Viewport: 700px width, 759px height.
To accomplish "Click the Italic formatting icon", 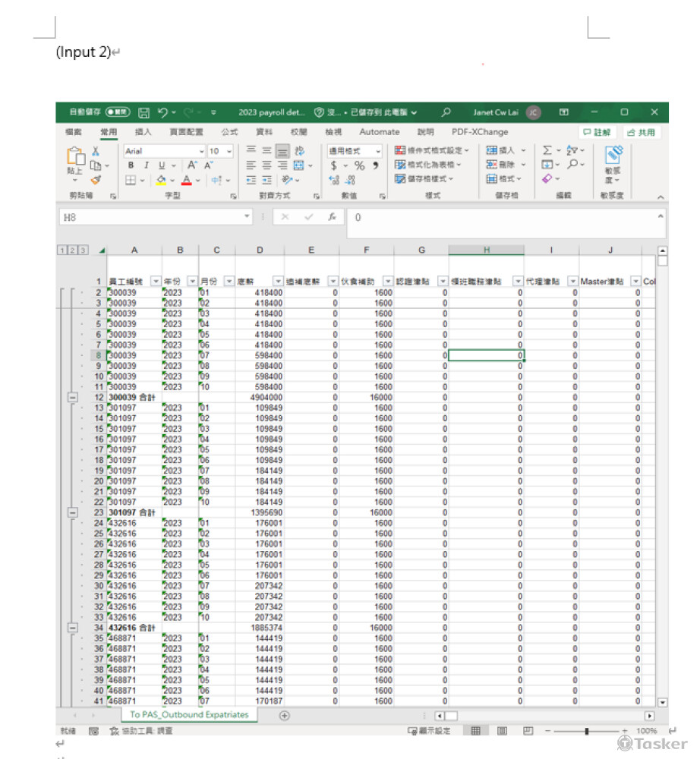I will click(x=146, y=165).
